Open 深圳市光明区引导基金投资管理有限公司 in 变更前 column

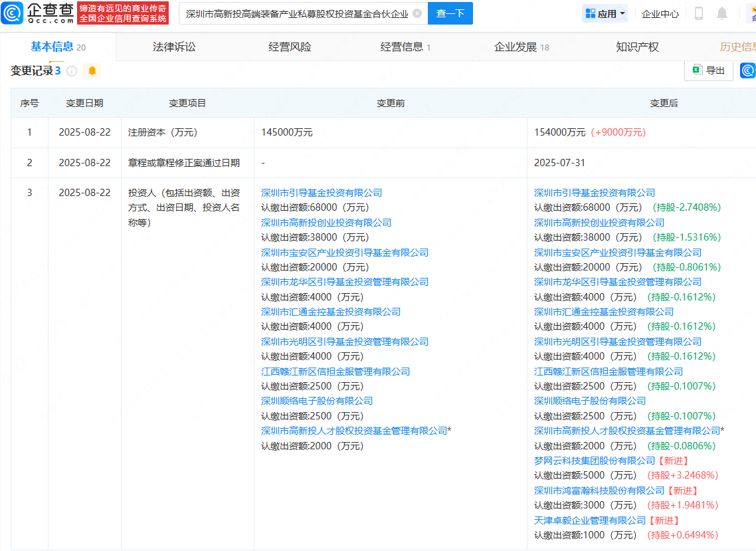tap(345, 342)
